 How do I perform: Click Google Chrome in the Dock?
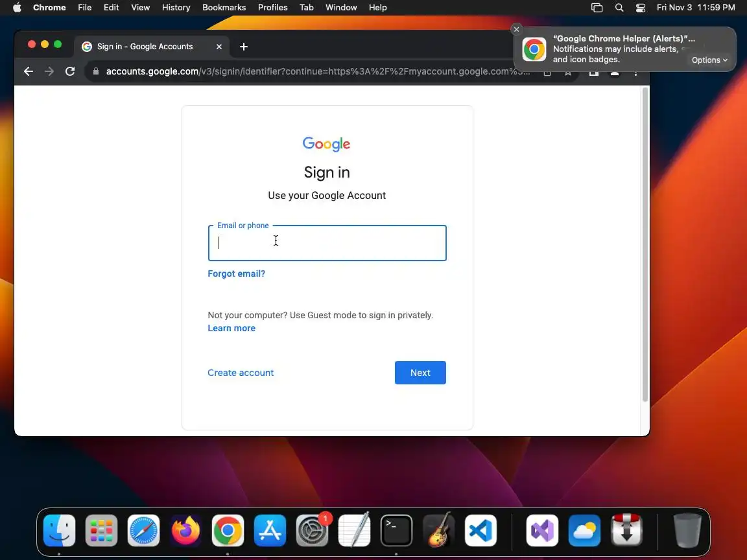228,530
